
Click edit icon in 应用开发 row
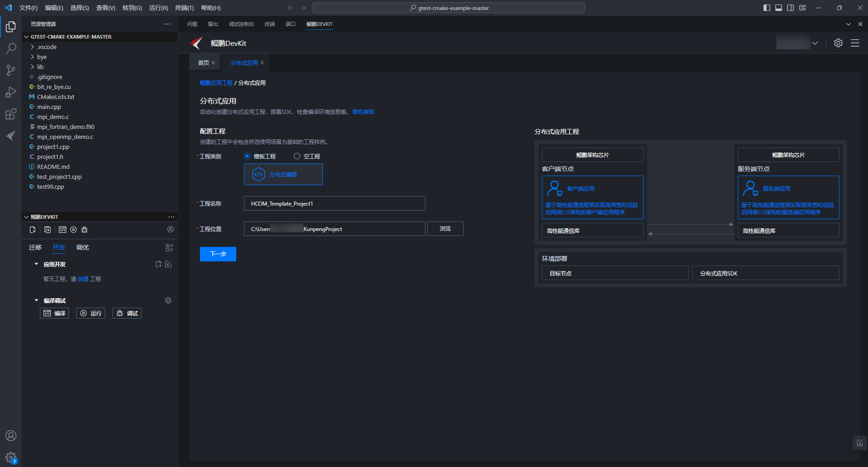pyautogui.click(x=168, y=264)
